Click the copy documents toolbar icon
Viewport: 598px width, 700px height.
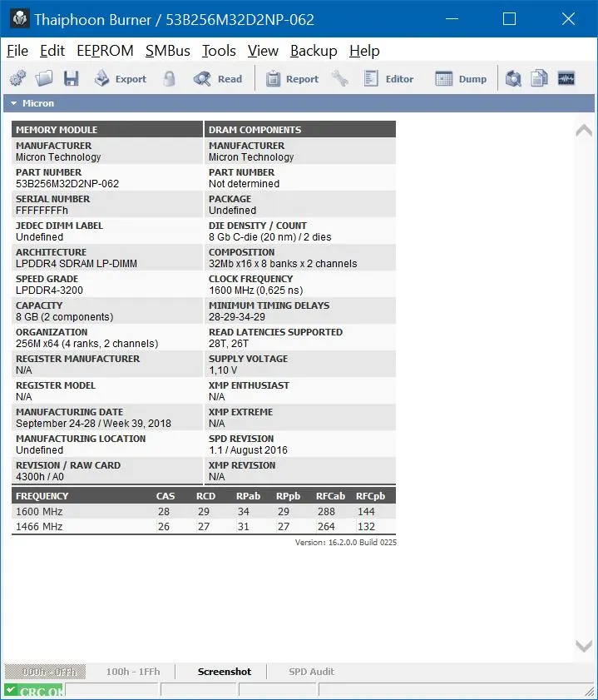(539, 79)
